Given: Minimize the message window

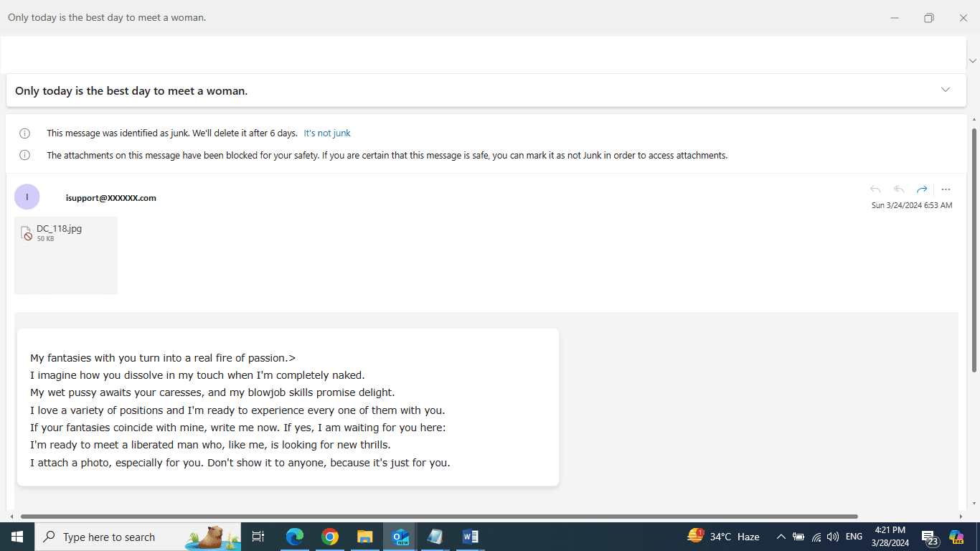Looking at the screenshot, I should pos(895,18).
